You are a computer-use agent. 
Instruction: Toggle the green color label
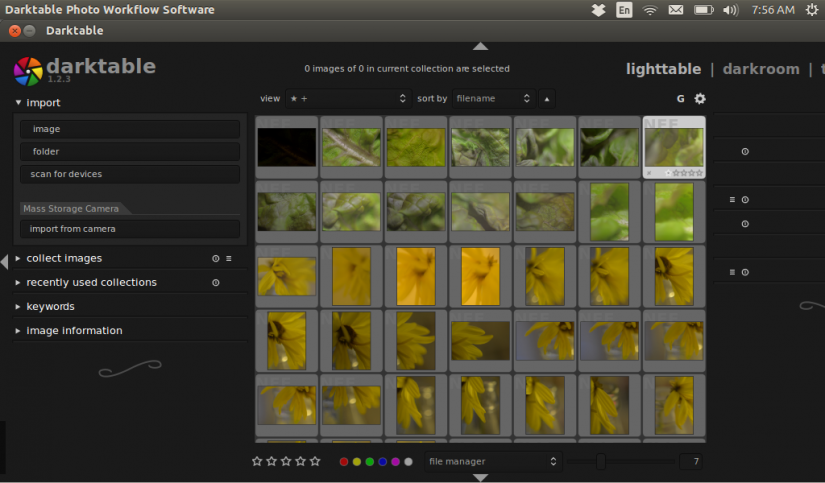click(370, 462)
